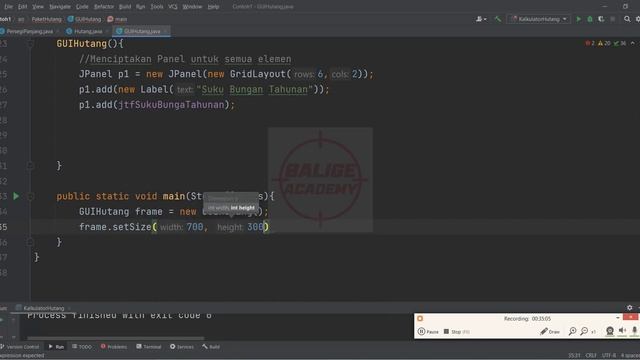The image size is (640, 360).
Task: Toggle the recorder speaker audio icon
Action: (622, 331)
